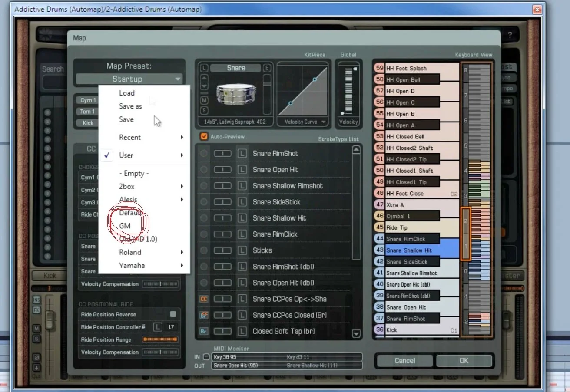This screenshot has width=570, height=392.
Task: Click the bar toggle beside Snare RimClick
Action: tap(222, 234)
